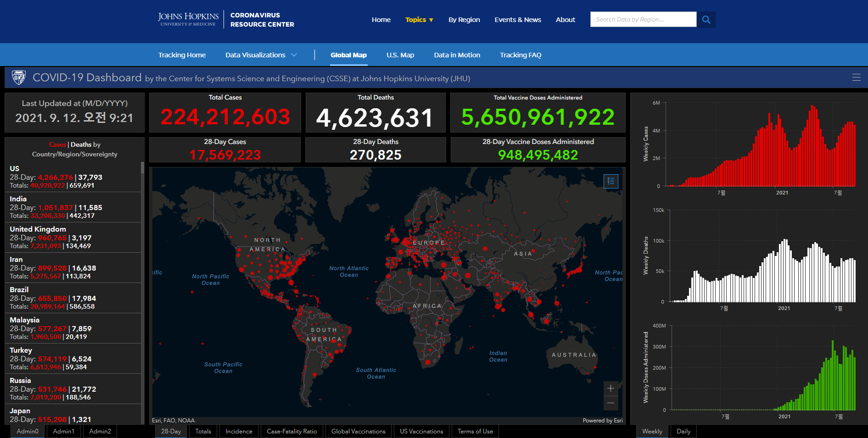Screen dimensions: 868x438
Task: Toggle the map legend list icon
Action: [610, 181]
